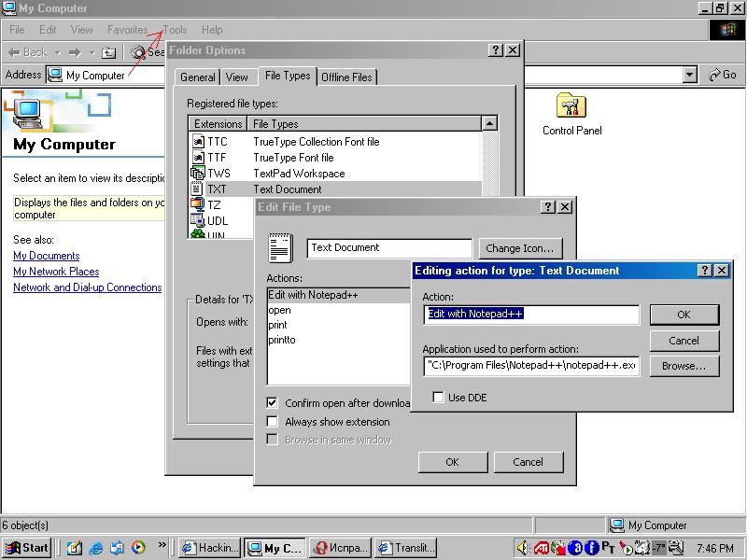Click the UDL file type icon
The width and height of the screenshot is (747, 560).
[197, 220]
